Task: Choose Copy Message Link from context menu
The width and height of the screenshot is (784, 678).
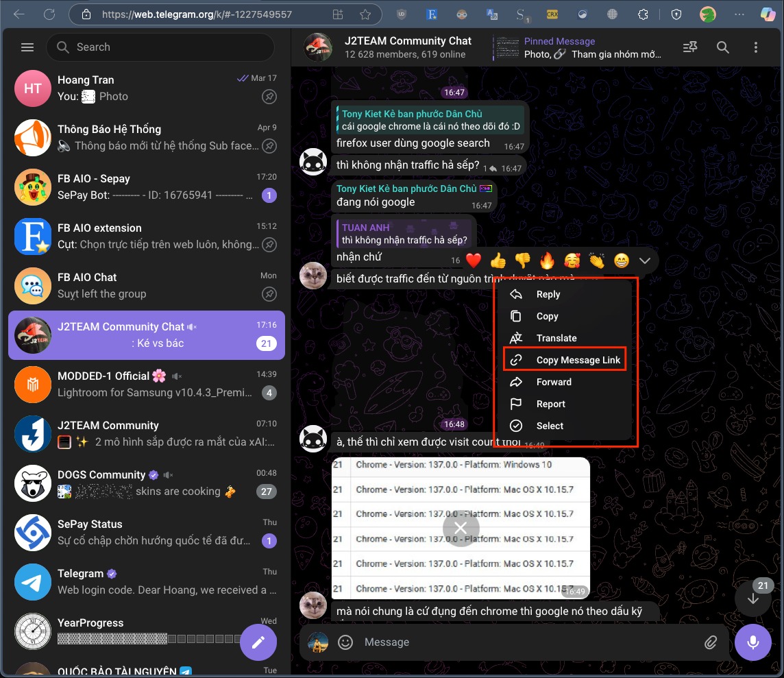Action: (565, 360)
